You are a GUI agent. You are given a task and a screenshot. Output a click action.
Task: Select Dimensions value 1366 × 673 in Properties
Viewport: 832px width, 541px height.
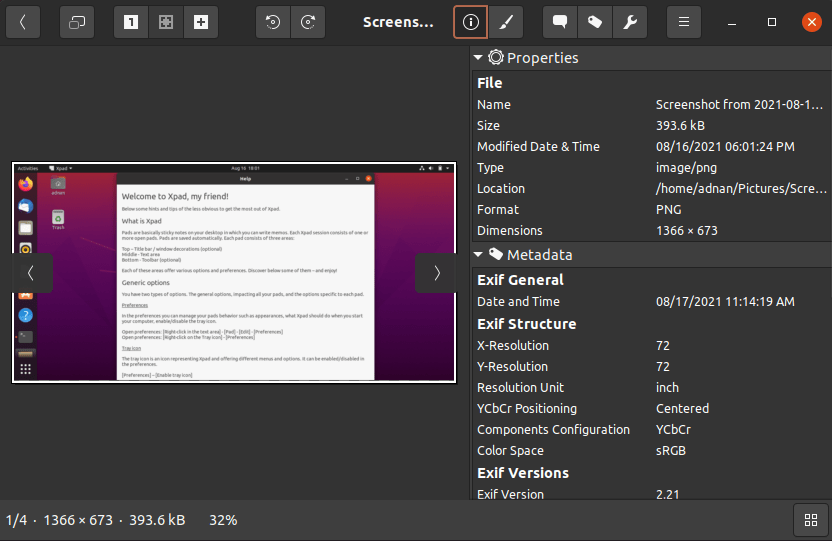tap(687, 231)
